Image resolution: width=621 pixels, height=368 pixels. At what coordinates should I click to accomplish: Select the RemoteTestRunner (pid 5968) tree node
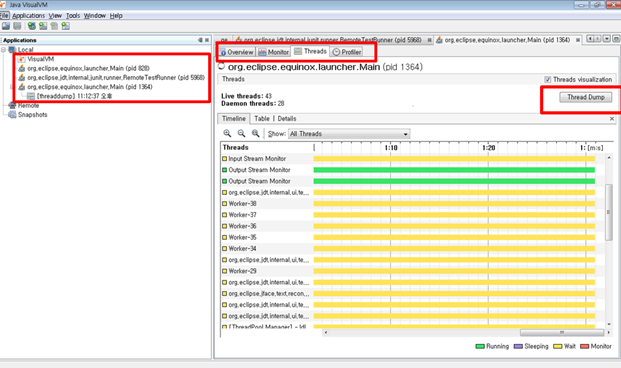(x=112, y=78)
